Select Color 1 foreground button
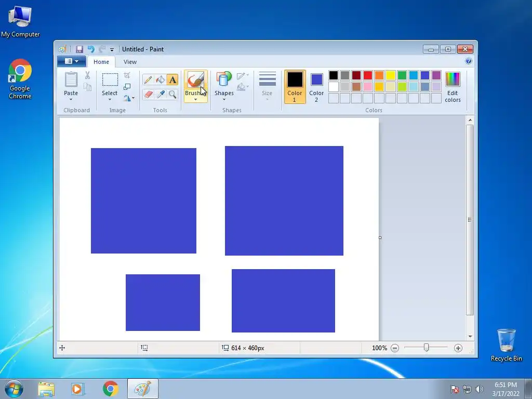Screen dimensions: 532x399 tap(295, 87)
